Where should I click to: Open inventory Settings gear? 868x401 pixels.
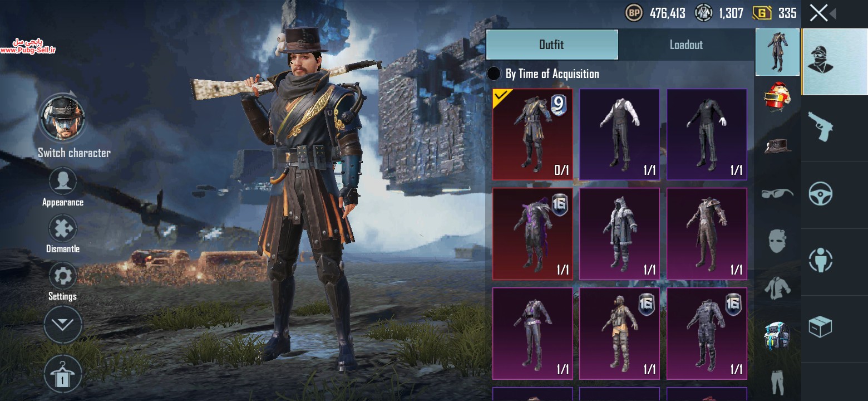point(62,282)
